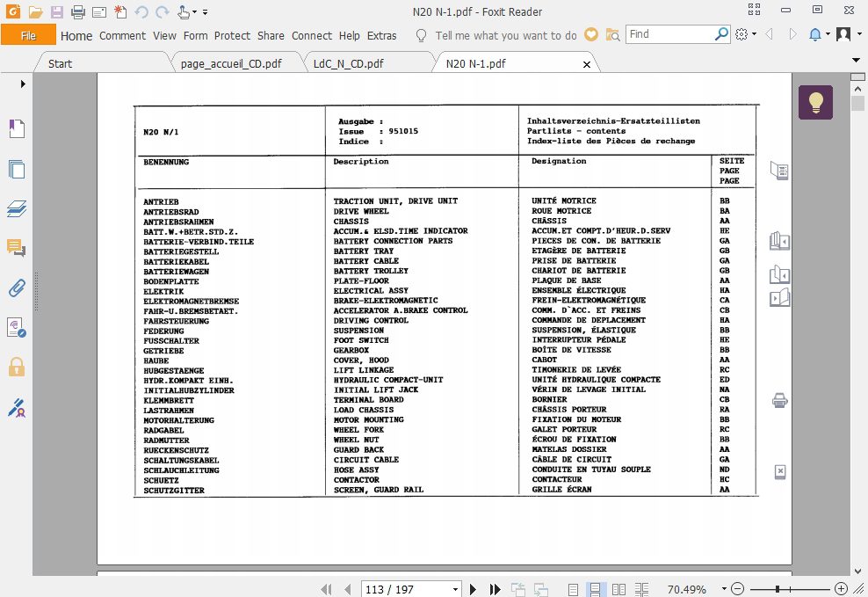Viewport: 868px width, 597px height.
Task: Go to the previous page
Action: 348,589
